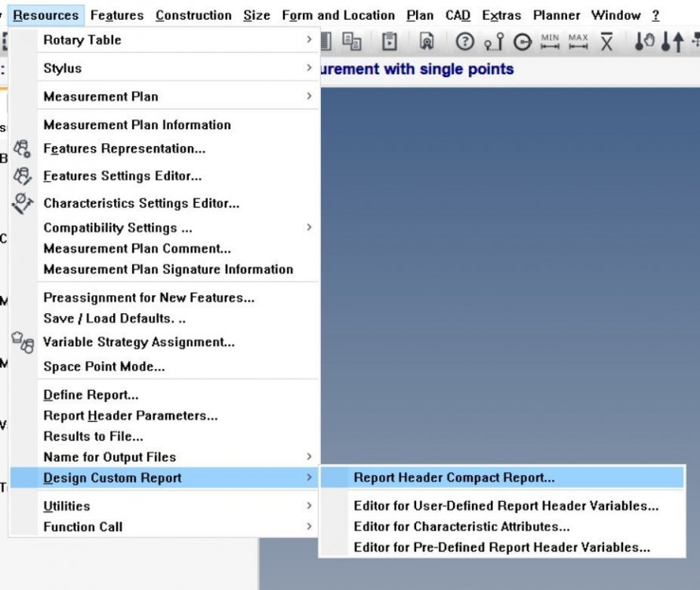Click the Features Settings Editor icon

point(22,175)
